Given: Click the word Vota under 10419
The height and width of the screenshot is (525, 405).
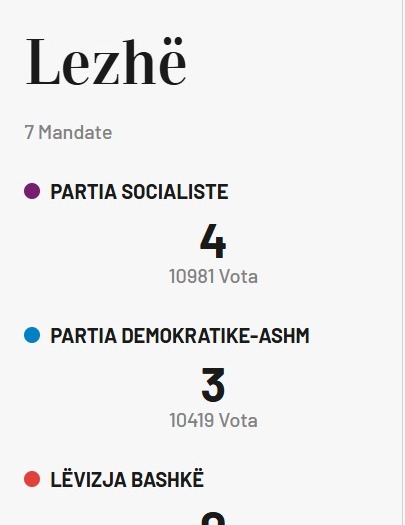Looking at the screenshot, I should click(239, 421).
